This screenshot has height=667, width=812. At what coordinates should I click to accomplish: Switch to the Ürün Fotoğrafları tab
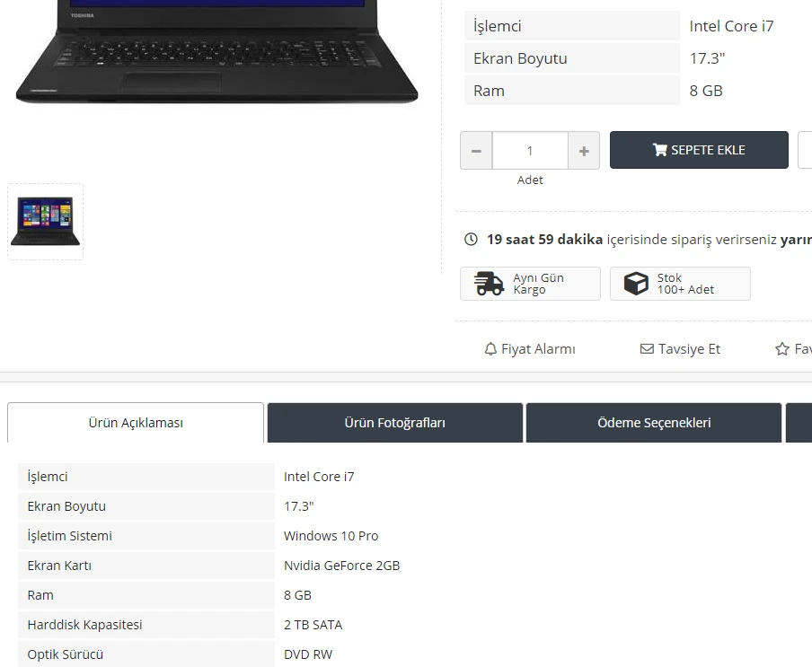395,423
